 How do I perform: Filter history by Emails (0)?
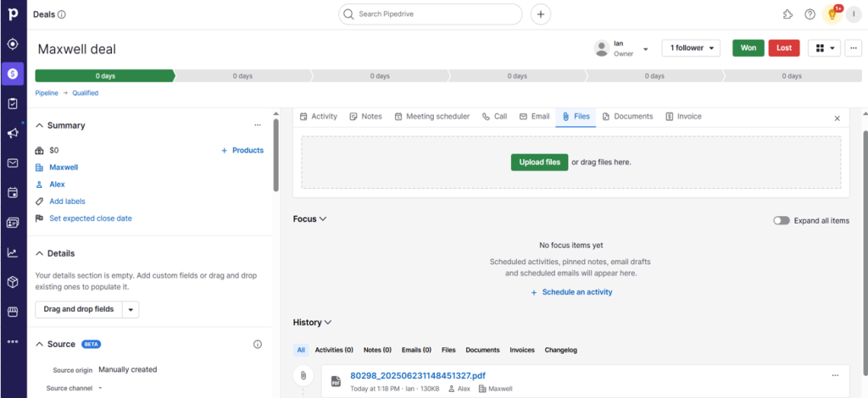[416, 350]
